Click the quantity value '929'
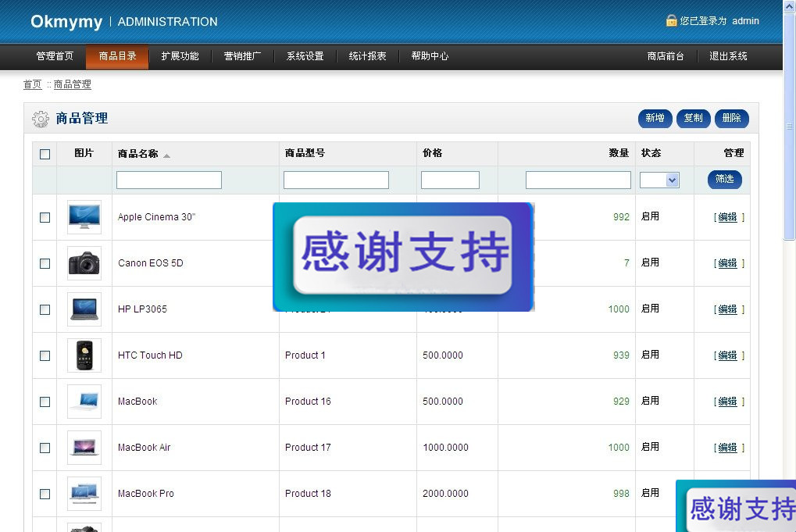Image resolution: width=796 pixels, height=532 pixels. click(x=621, y=402)
